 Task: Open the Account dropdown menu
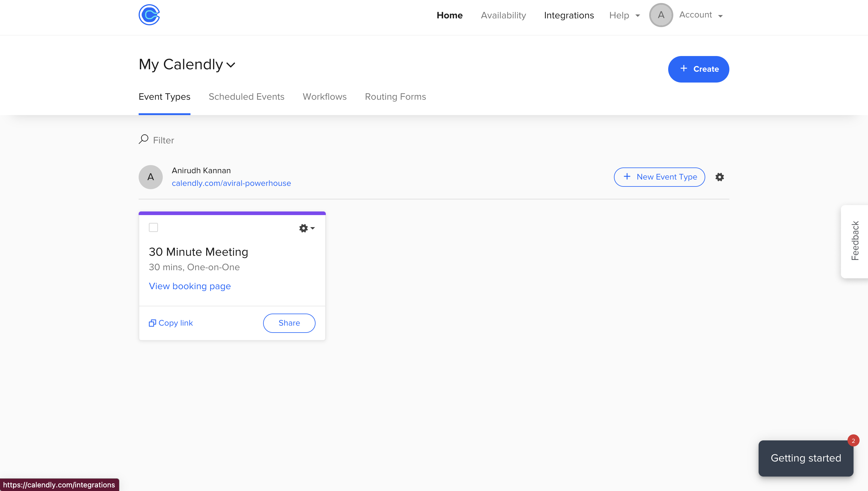coord(700,15)
